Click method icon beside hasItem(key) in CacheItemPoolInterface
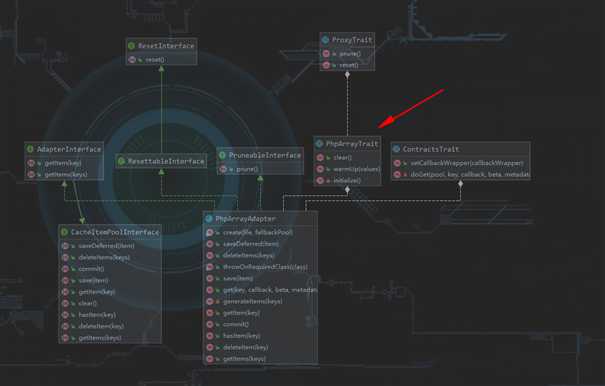Screen dimensions: 605x386 click(65, 315)
